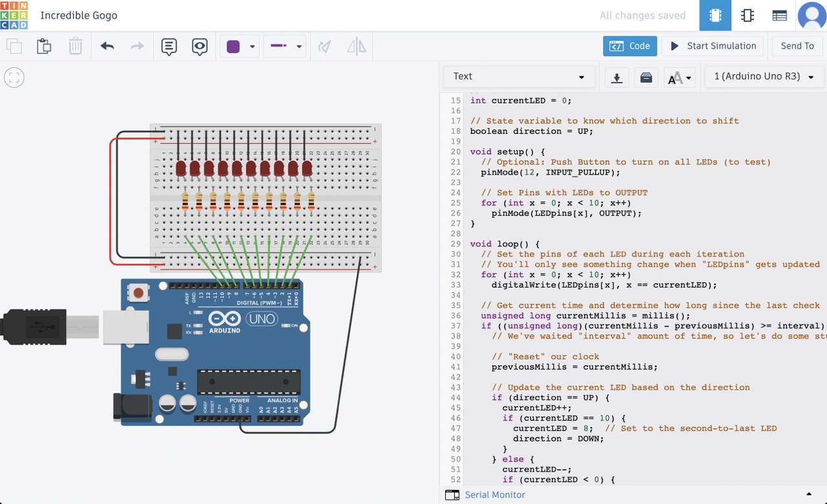Toggle notes visibility eye icon

click(x=200, y=47)
